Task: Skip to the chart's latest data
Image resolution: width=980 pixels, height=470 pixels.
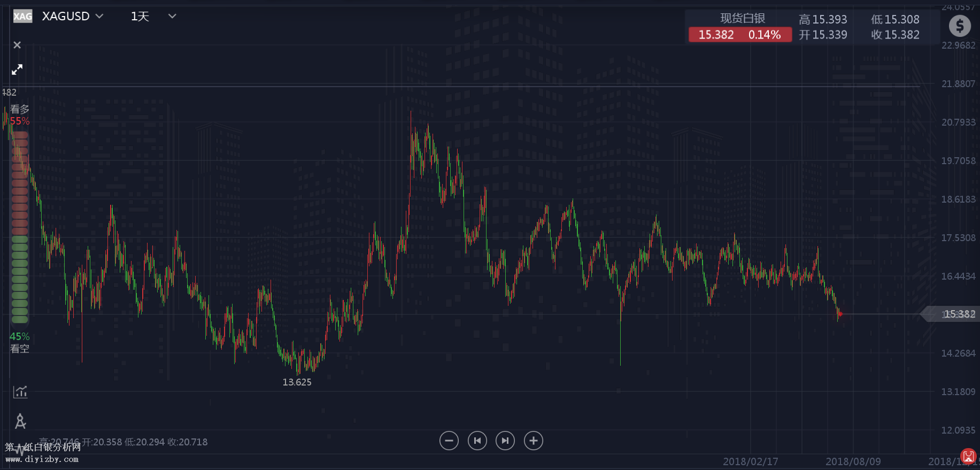Action: tap(505, 441)
